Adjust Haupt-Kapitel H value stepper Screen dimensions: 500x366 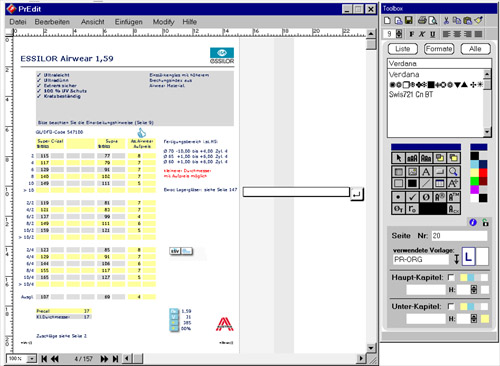pyautogui.click(x=474, y=290)
